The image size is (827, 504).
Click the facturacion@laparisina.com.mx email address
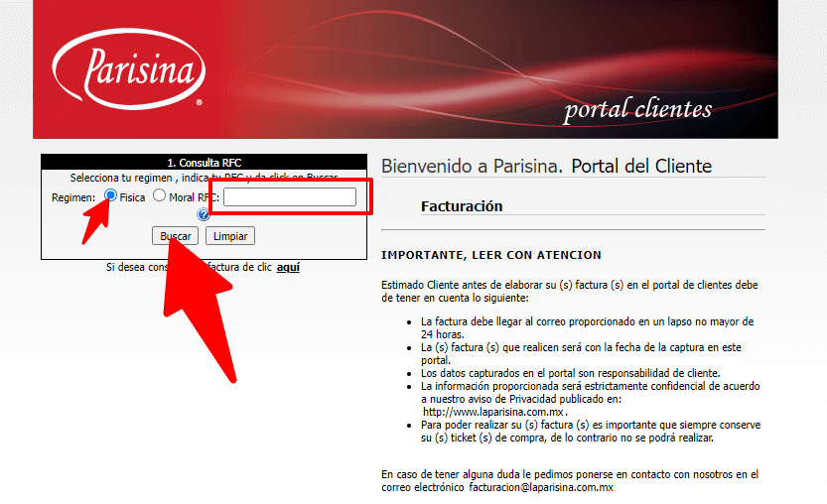[540, 488]
